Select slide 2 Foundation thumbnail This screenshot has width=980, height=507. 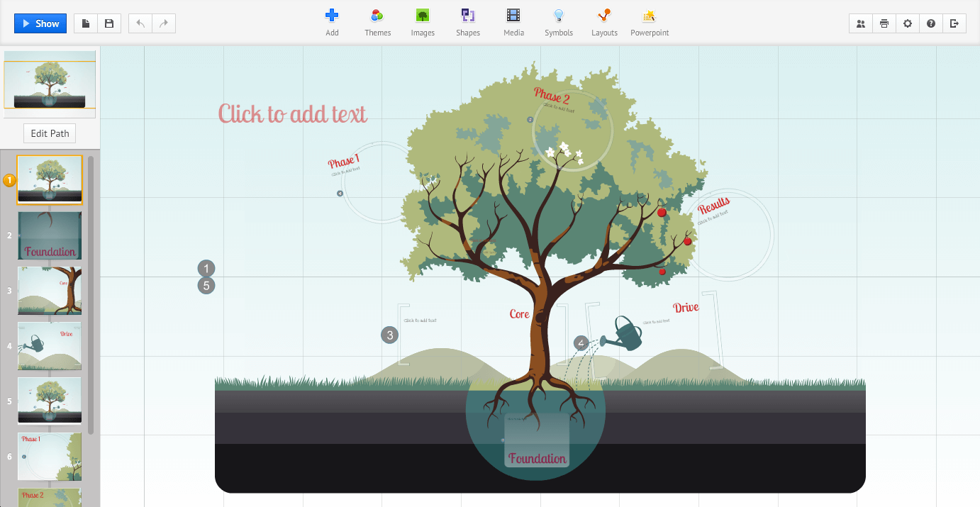50,235
